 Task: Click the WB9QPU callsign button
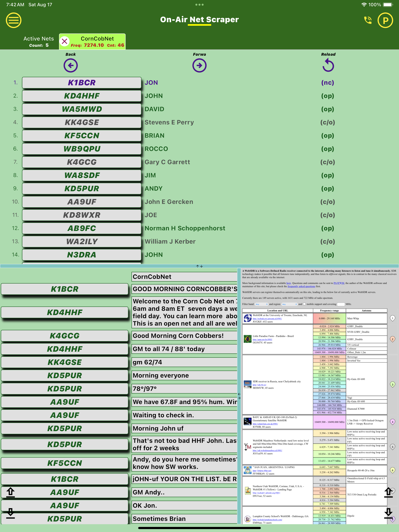(x=82, y=149)
